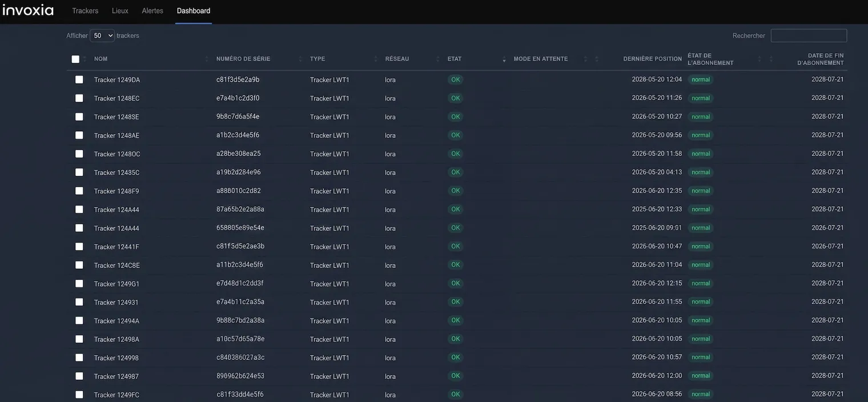
Task: Select the Tracker 124998 checkbox
Action: tap(79, 357)
